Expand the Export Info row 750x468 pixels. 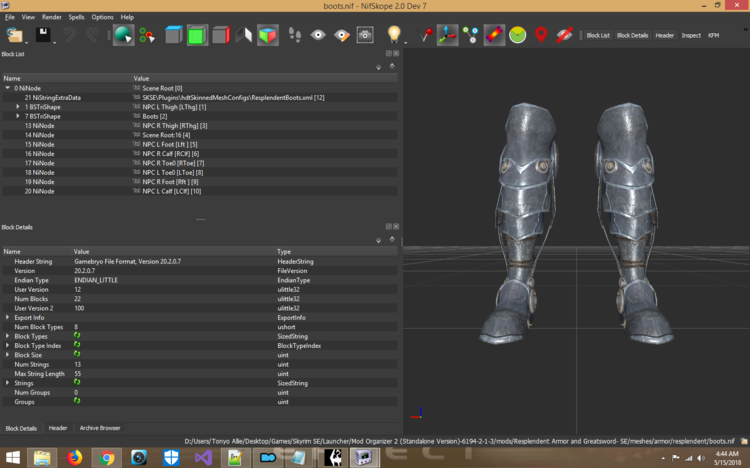tap(7, 317)
